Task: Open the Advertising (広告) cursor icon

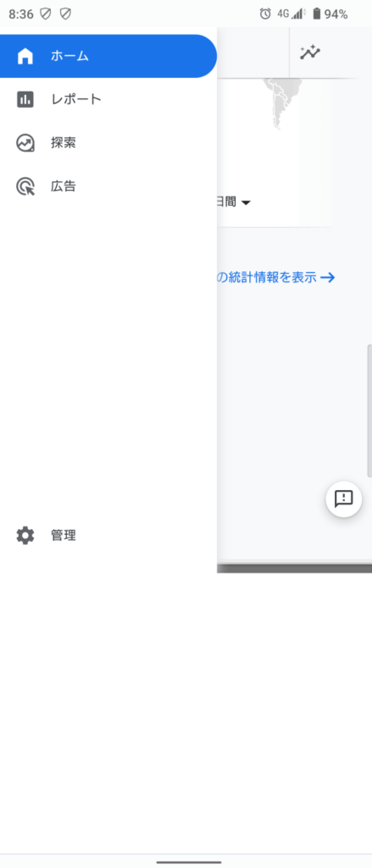Action: point(25,186)
